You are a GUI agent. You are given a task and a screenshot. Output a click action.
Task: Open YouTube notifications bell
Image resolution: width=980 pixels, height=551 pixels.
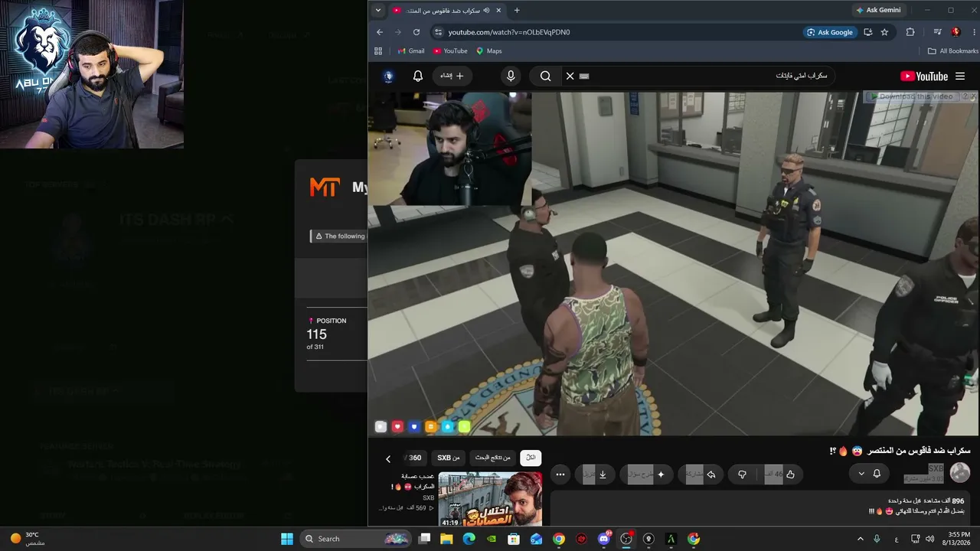[417, 76]
